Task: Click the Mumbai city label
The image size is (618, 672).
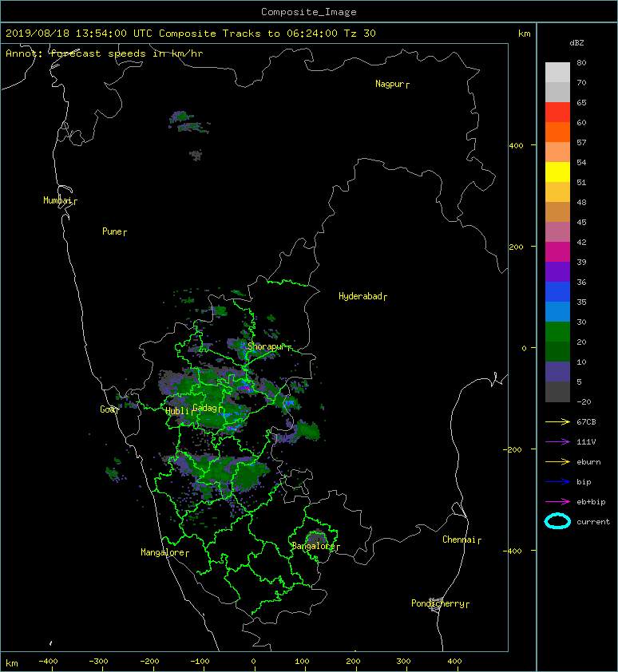Action: point(57,200)
